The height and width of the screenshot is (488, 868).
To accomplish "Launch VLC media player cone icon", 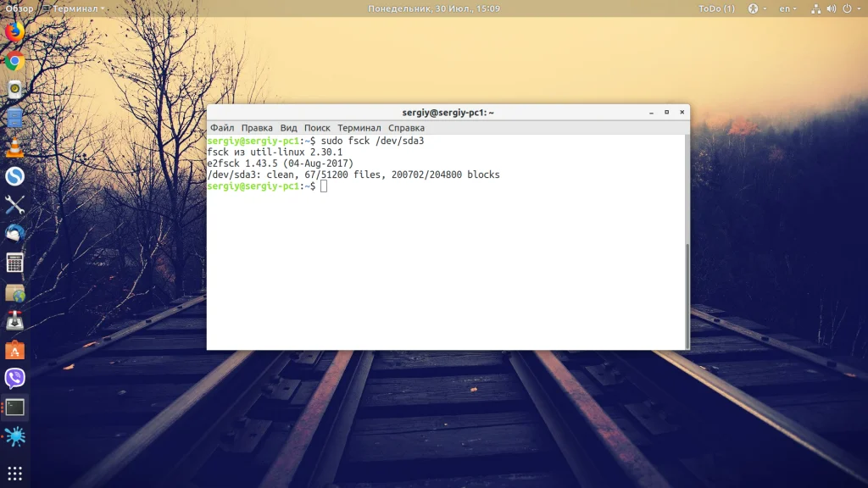I will pyautogui.click(x=15, y=147).
